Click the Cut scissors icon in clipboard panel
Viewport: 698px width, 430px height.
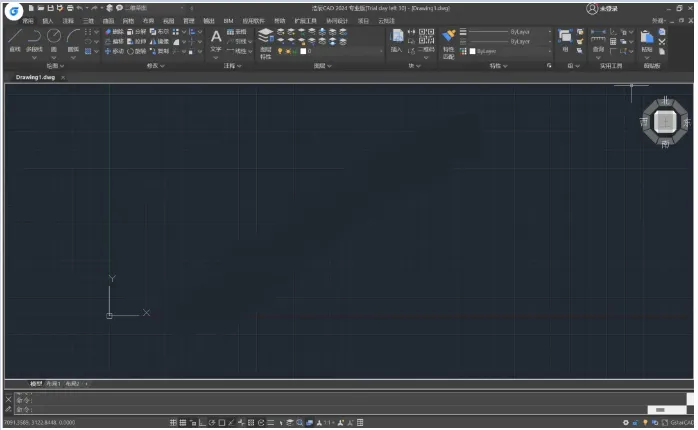tap(662, 41)
